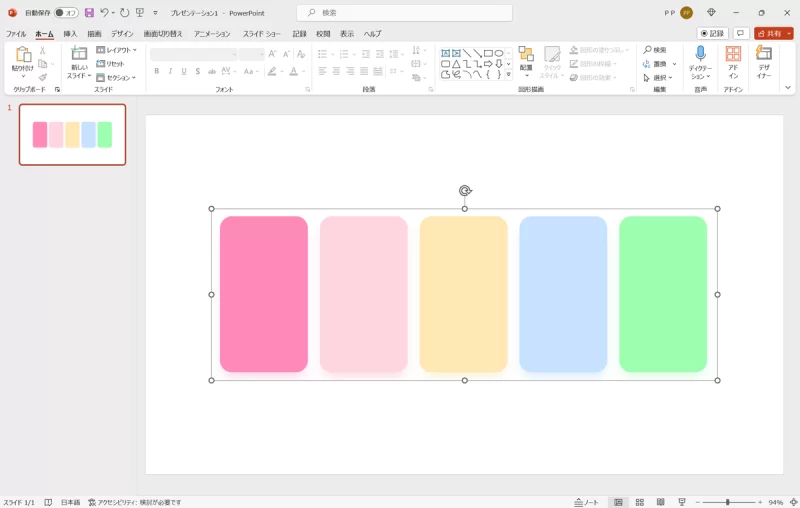Click the Undo arrow icon
The height and width of the screenshot is (508, 800).
click(105, 13)
